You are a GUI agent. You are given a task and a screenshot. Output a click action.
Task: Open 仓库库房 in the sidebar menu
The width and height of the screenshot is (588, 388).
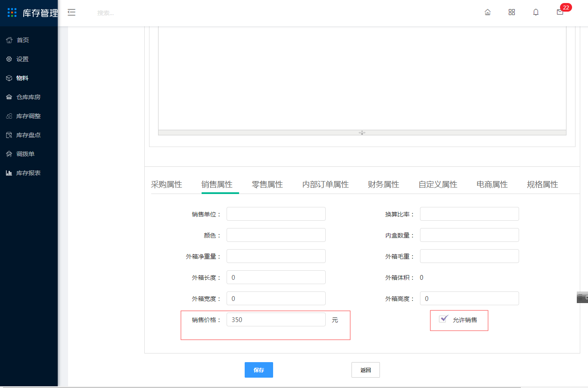click(29, 97)
